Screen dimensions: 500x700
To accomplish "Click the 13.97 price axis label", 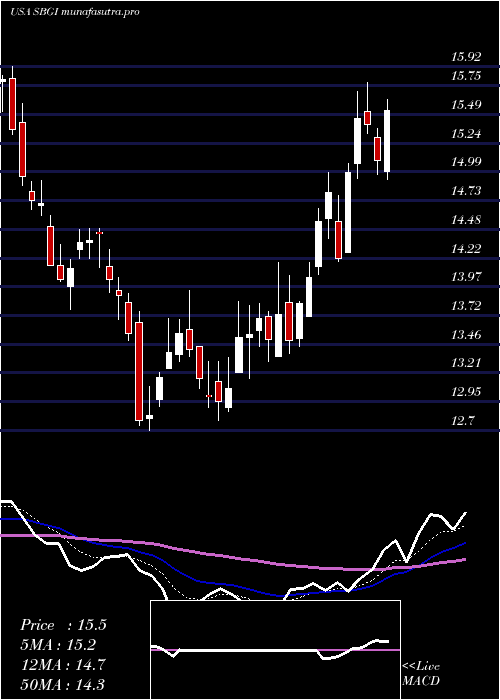I will pyautogui.click(x=466, y=277).
